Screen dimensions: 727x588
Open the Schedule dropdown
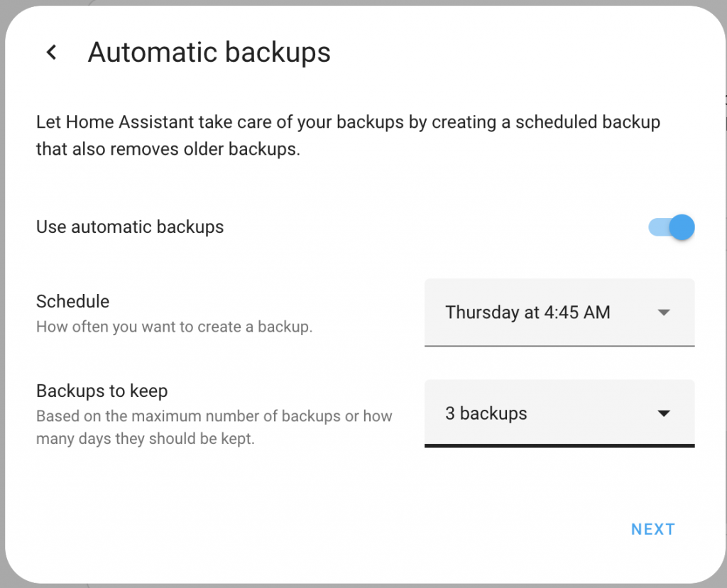pyautogui.click(x=559, y=312)
